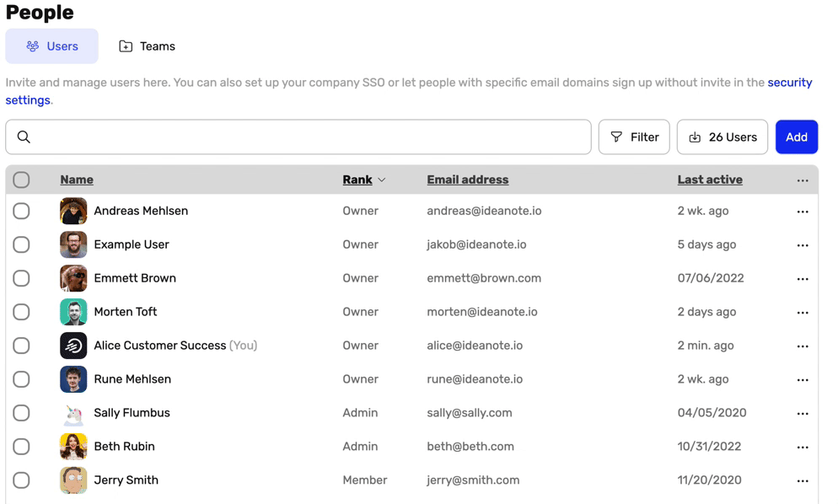
Task: Click Beth Rubin's avatar
Action: pyautogui.click(x=73, y=447)
